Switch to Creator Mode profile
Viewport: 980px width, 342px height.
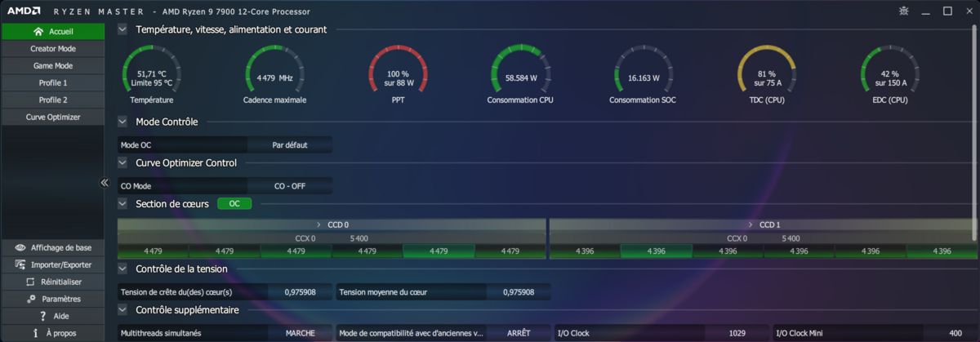pos(53,49)
